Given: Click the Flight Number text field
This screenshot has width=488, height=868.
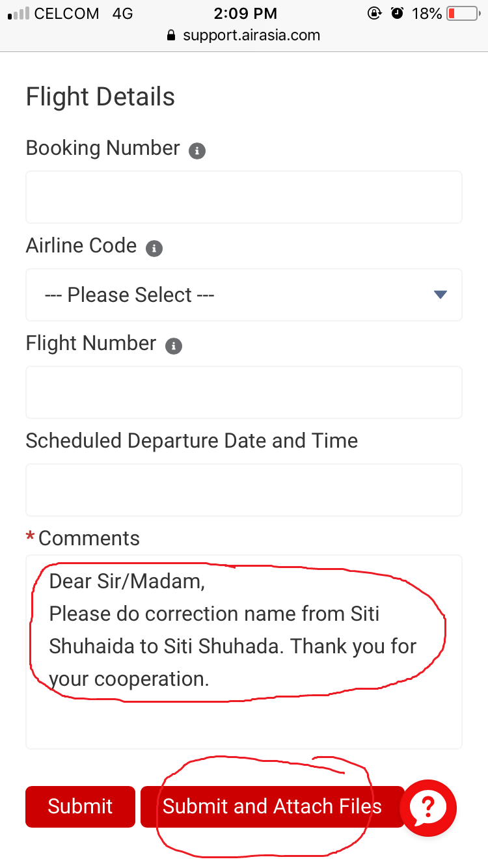Looking at the screenshot, I should [x=244, y=392].
